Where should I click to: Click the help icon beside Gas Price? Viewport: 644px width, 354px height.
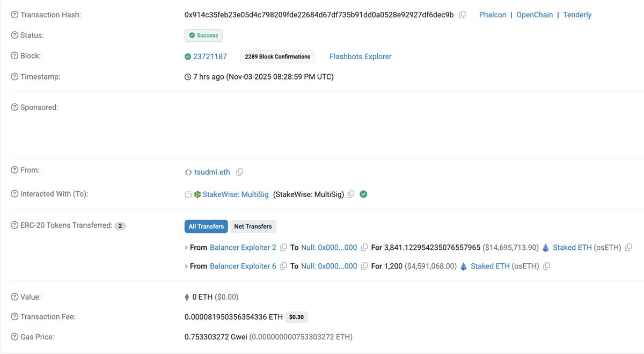click(14, 337)
